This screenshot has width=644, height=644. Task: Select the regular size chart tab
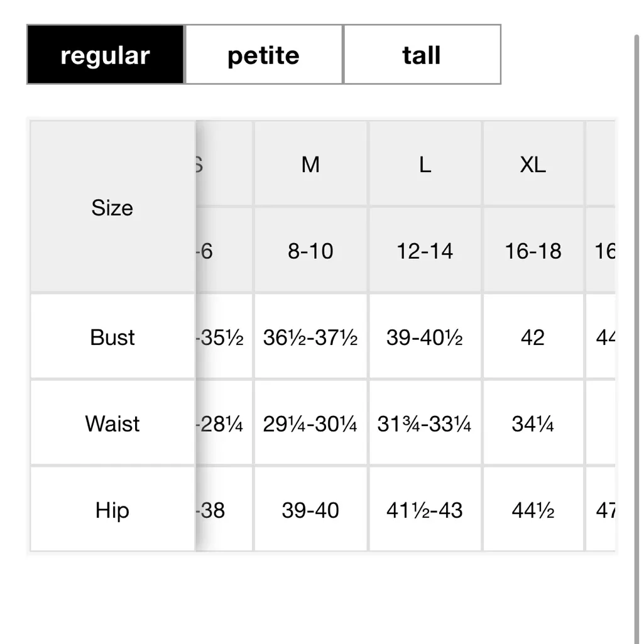point(104,55)
